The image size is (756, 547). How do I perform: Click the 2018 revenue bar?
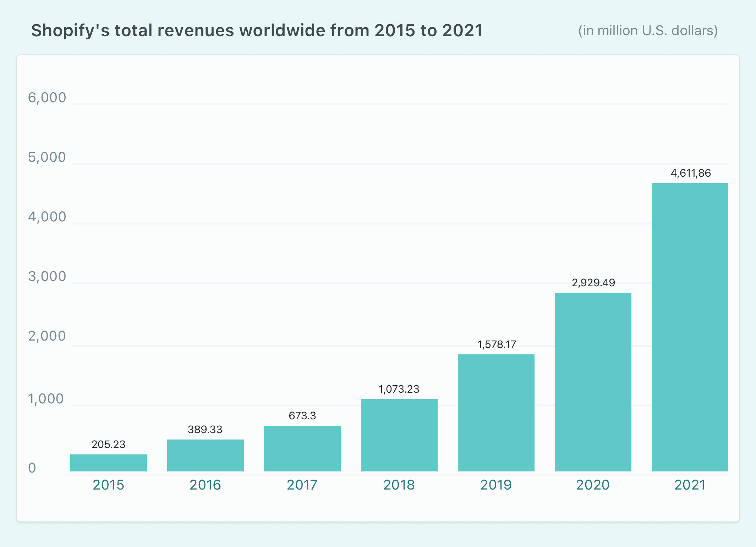coord(399,435)
